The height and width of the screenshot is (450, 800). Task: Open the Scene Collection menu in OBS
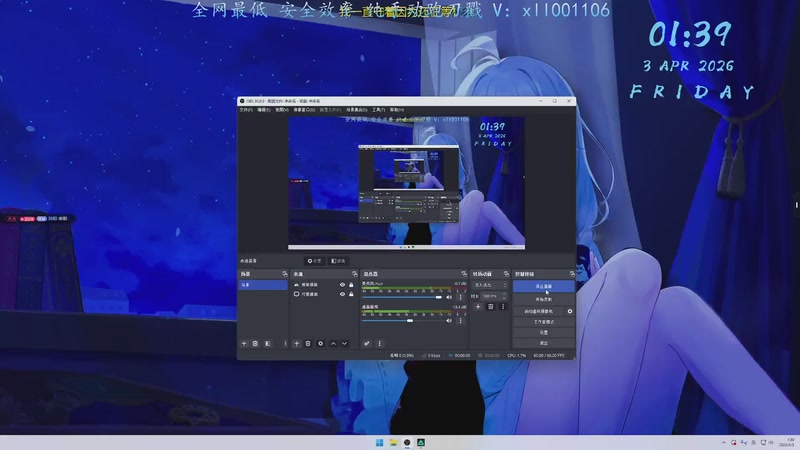(x=357, y=110)
